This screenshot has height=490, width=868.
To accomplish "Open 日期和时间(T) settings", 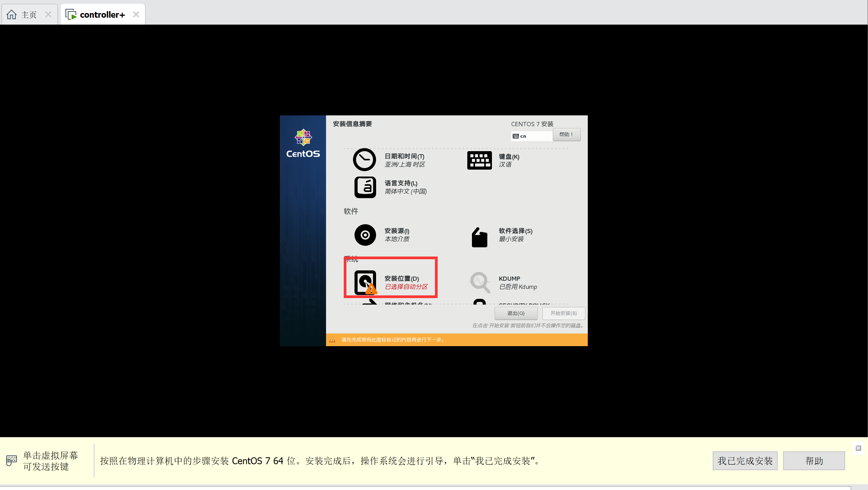I will [405, 156].
